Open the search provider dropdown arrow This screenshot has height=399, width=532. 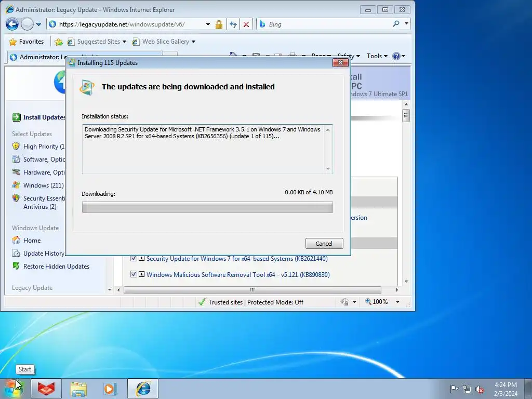pyautogui.click(x=406, y=24)
